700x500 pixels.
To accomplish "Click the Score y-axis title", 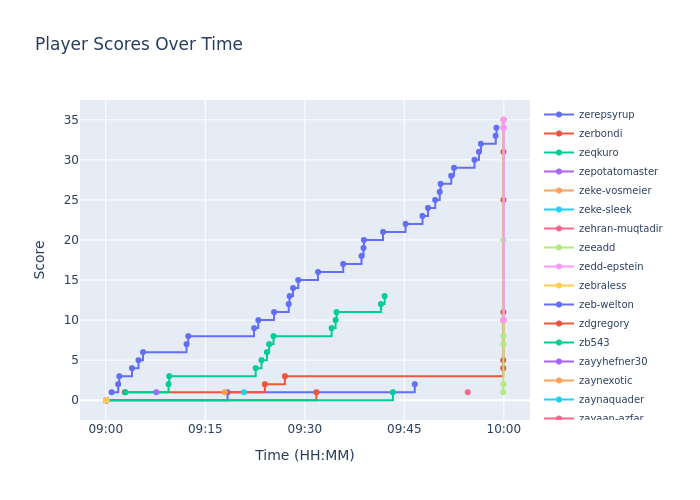I will coord(40,259).
